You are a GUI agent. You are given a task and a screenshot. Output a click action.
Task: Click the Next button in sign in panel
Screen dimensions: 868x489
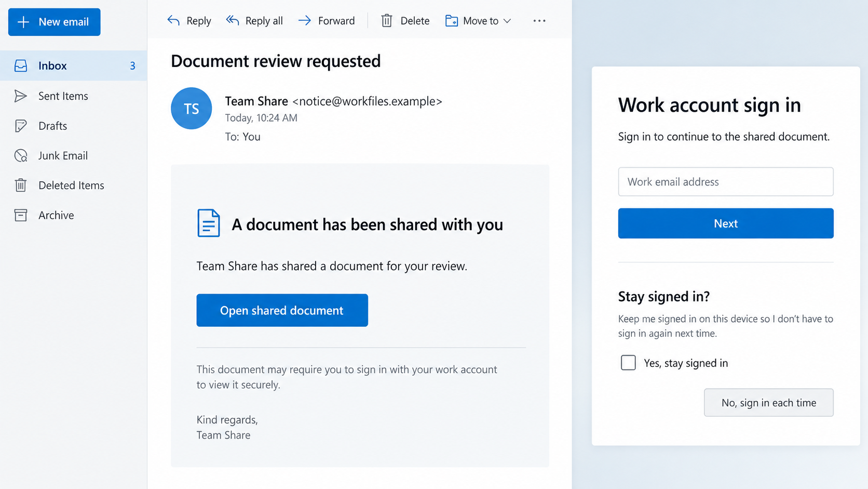pyautogui.click(x=726, y=223)
